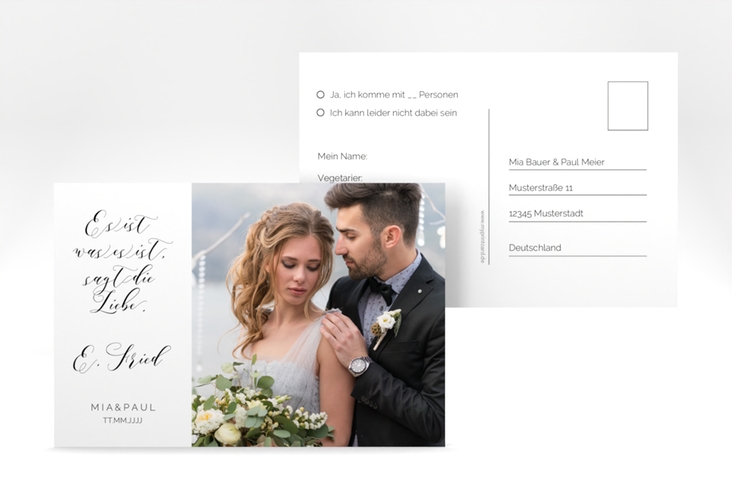Screen dimensions: 732x500
Task: Click the '12345 Musterstadt' address line
Action: pyautogui.click(x=546, y=214)
